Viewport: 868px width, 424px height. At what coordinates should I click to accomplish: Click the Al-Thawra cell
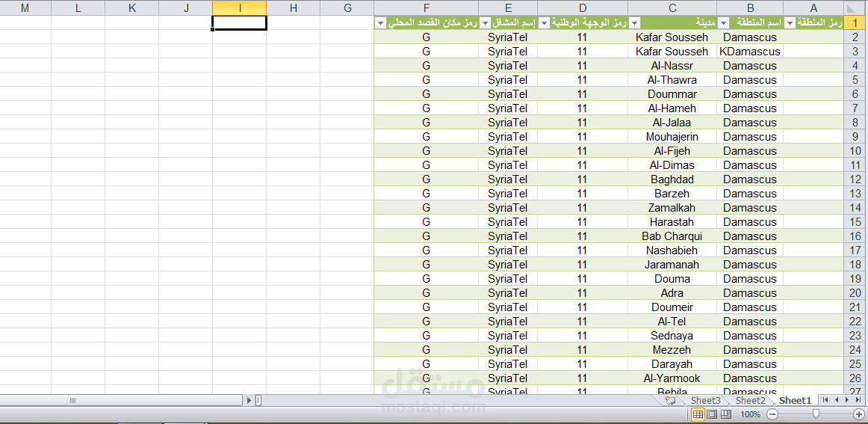point(672,80)
